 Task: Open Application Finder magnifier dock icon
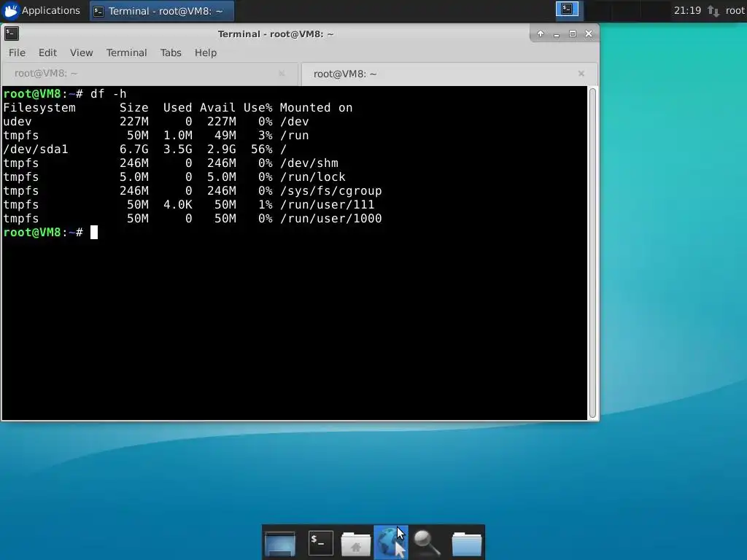tap(427, 542)
